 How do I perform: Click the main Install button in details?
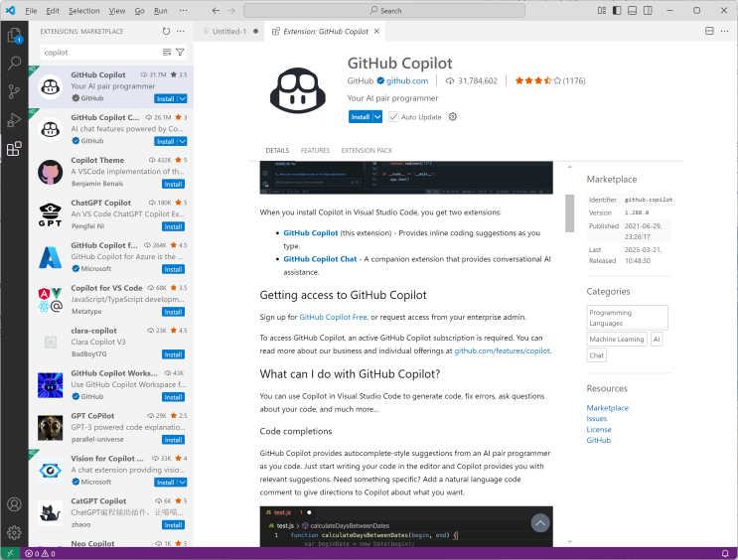coord(361,117)
